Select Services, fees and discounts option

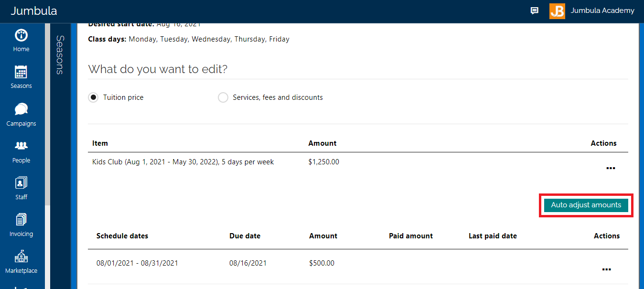(223, 97)
